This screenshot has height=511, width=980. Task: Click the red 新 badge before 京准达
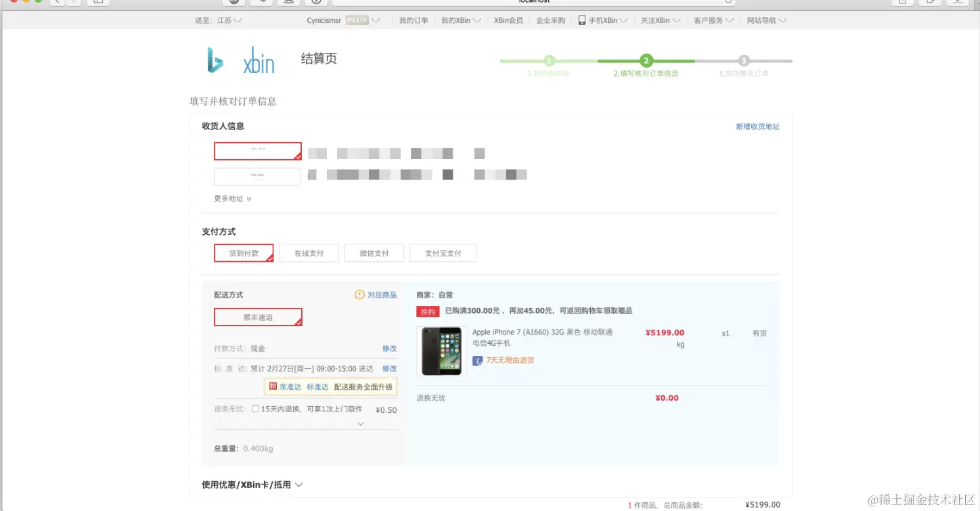(x=273, y=386)
